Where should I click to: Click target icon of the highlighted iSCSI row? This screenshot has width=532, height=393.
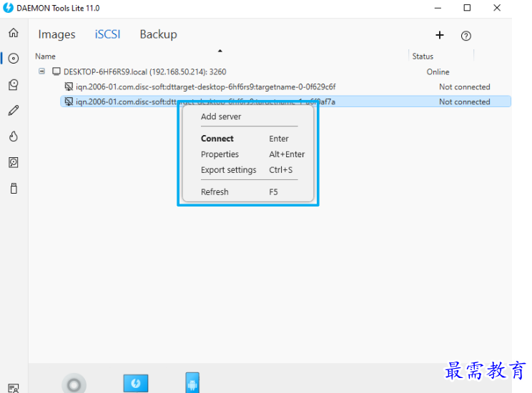(69, 101)
